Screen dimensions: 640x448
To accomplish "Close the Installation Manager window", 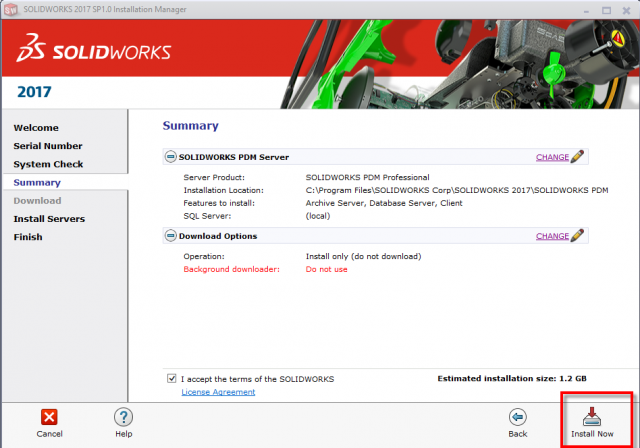I will point(626,10).
